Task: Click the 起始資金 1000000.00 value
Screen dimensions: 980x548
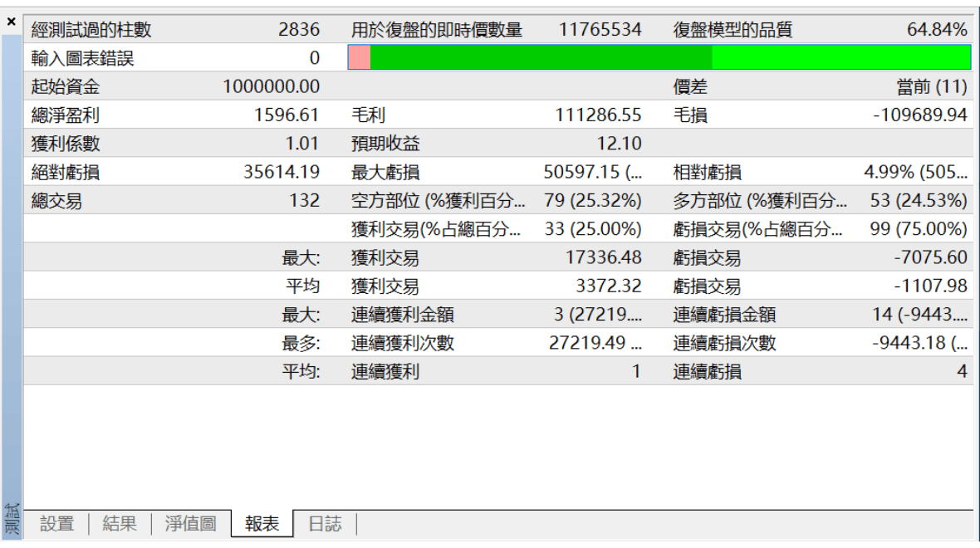Action: click(x=268, y=85)
